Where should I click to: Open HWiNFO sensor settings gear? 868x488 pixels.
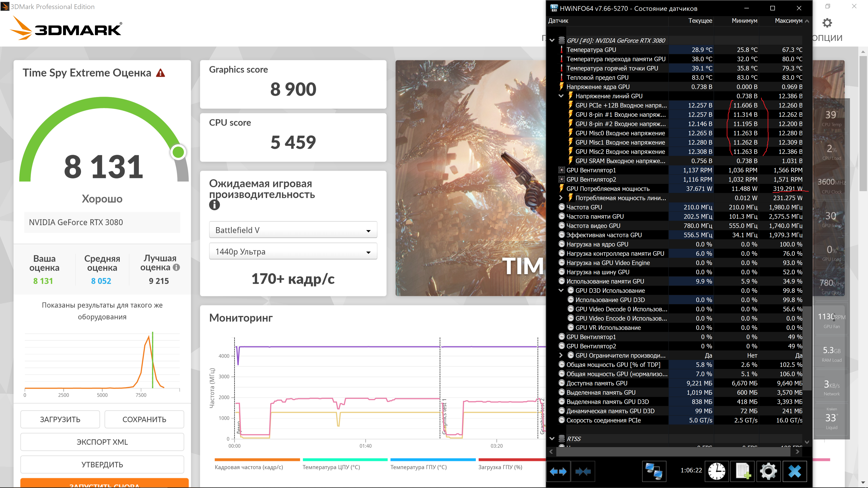(x=768, y=471)
